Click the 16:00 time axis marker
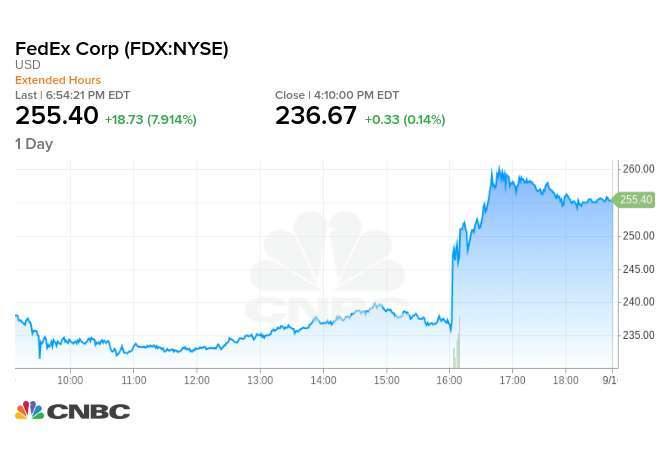Viewport: 670px width, 450px height. pos(449,380)
